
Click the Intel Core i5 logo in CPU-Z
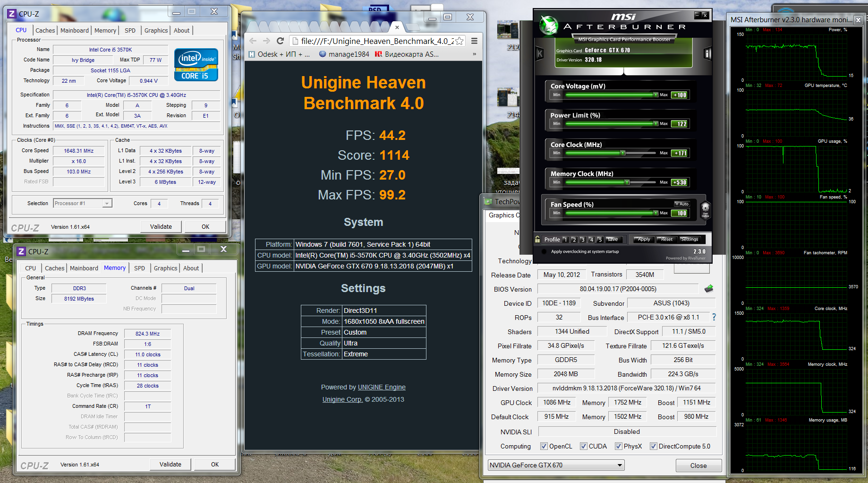coord(196,65)
